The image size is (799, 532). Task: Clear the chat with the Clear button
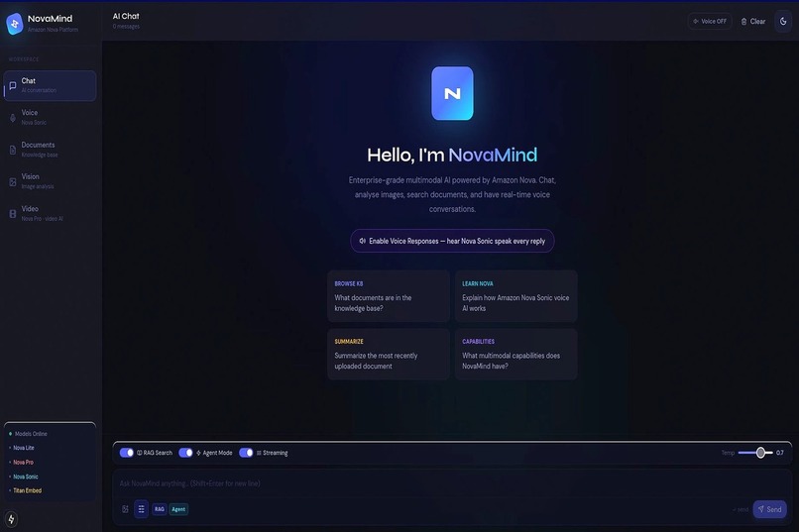point(753,22)
